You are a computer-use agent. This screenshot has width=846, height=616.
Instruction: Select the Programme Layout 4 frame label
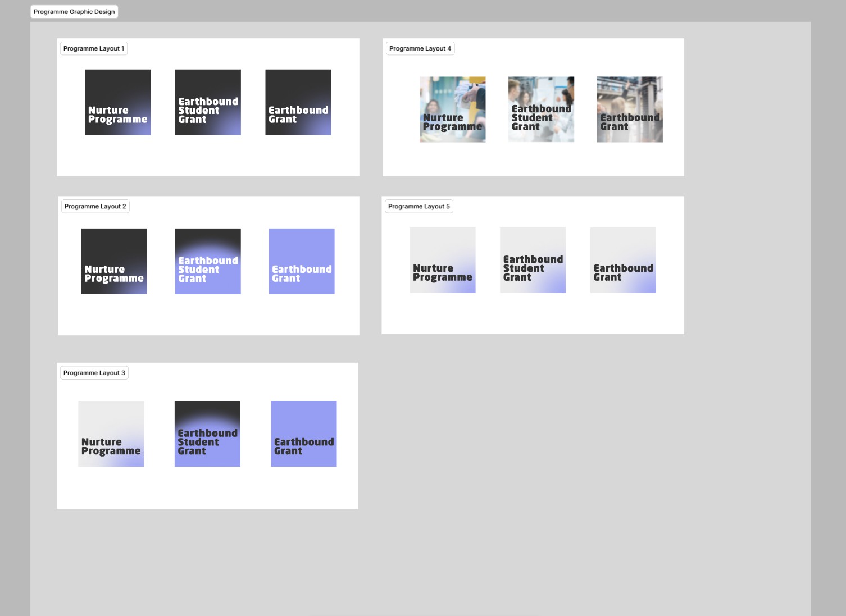(420, 49)
